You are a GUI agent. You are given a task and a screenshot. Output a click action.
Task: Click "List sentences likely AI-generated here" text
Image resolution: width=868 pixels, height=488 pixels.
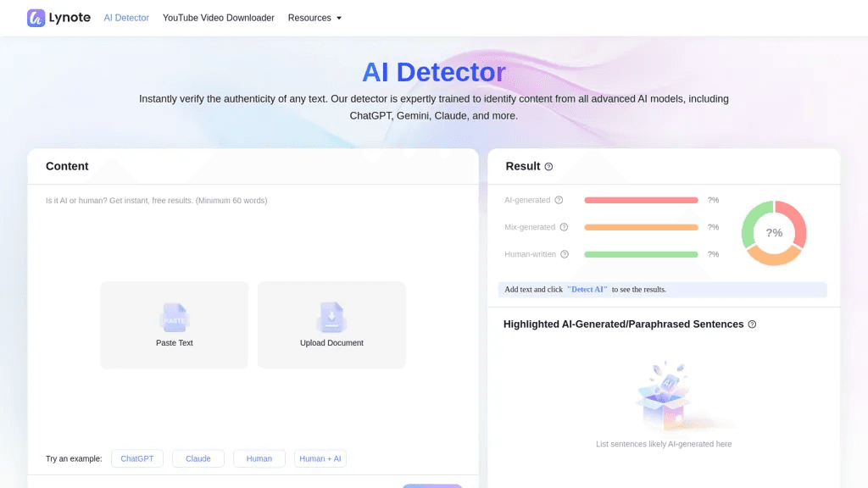(664, 444)
